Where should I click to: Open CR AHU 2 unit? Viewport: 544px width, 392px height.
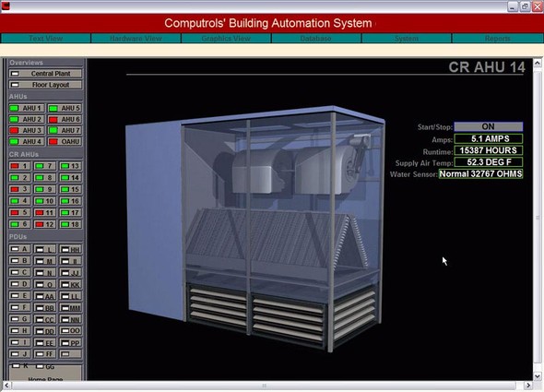[19, 177]
